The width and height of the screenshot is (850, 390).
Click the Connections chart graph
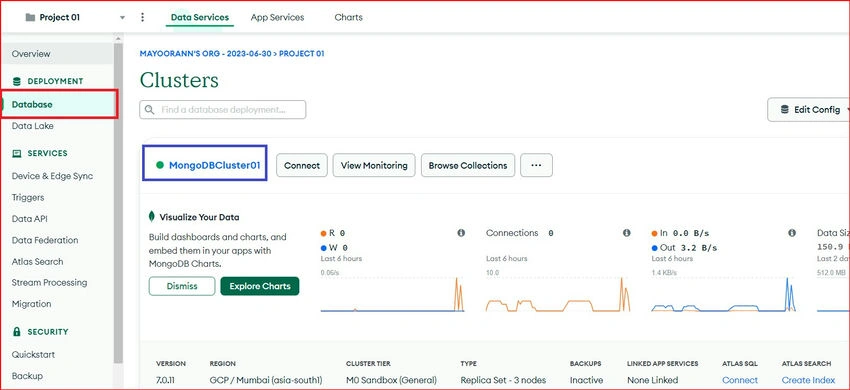(x=558, y=294)
